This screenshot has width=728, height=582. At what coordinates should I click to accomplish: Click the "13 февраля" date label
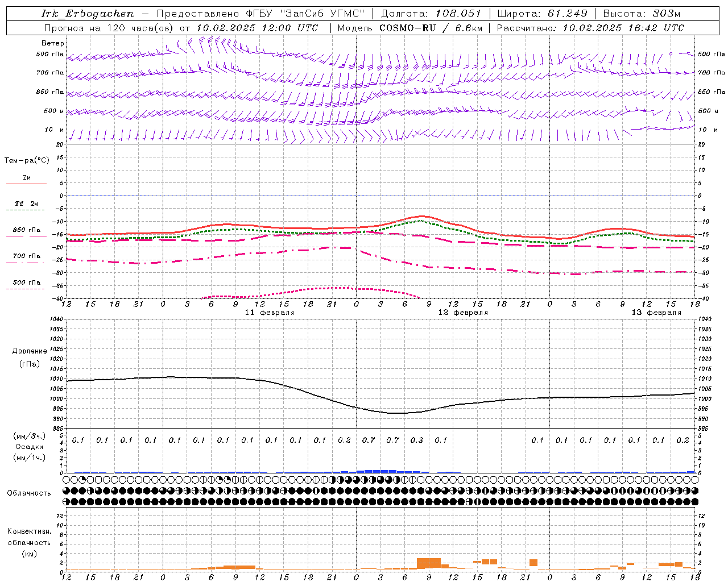pos(656,313)
